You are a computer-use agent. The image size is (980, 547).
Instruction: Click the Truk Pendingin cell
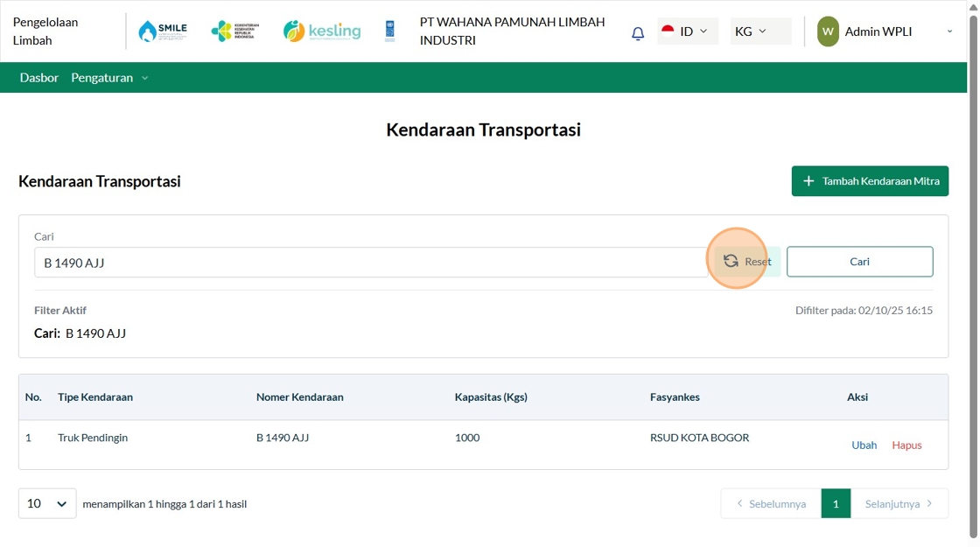(93, 438)
